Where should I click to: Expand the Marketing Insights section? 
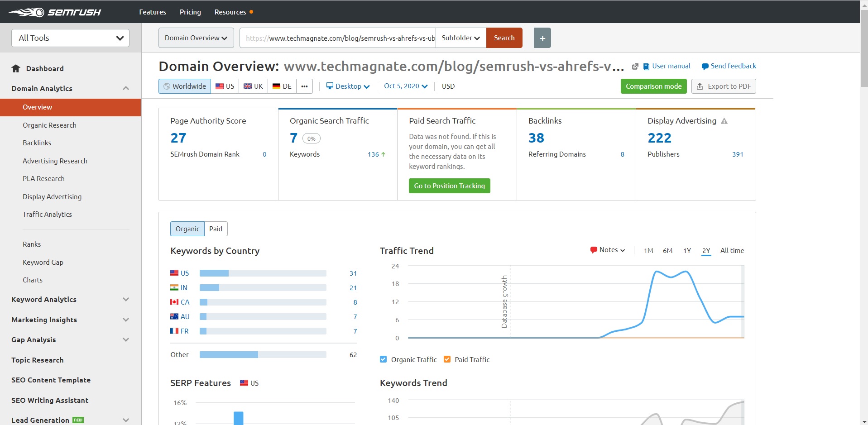click(126, 320)
